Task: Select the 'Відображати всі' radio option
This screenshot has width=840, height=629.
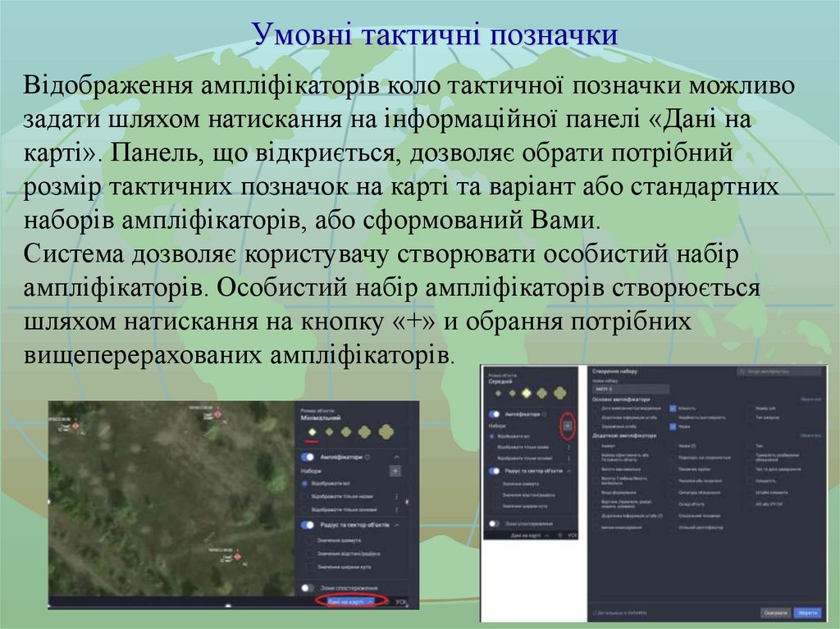Action: click(x=304, y=483)
